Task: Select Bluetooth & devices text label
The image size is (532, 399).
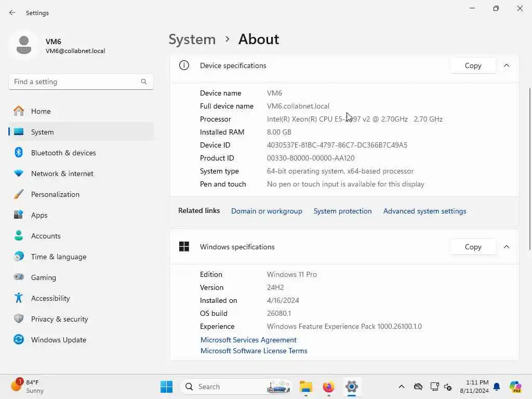Action: (63, 153)
